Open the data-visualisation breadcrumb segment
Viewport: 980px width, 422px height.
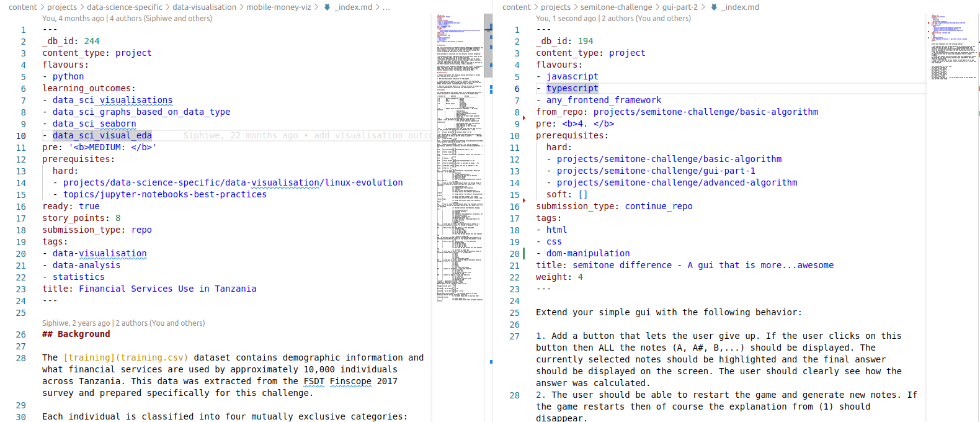click(204, 7)
